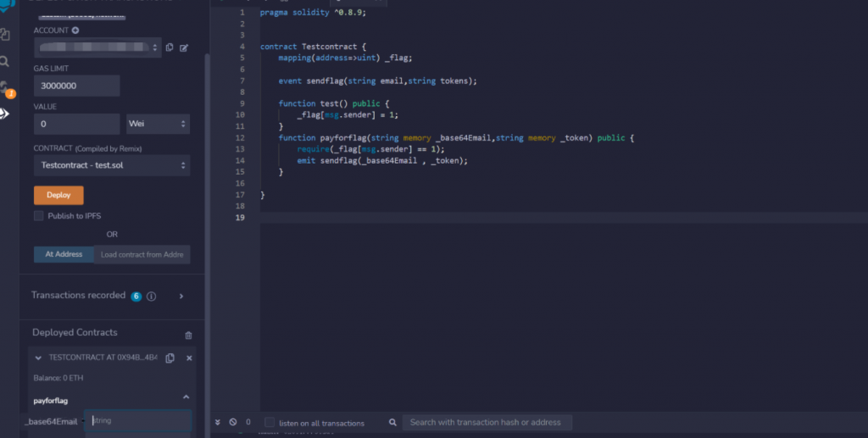This screenshot has height=438, width=868.
Task: Open the Search panel in sidebar
Action: [6, 61]
